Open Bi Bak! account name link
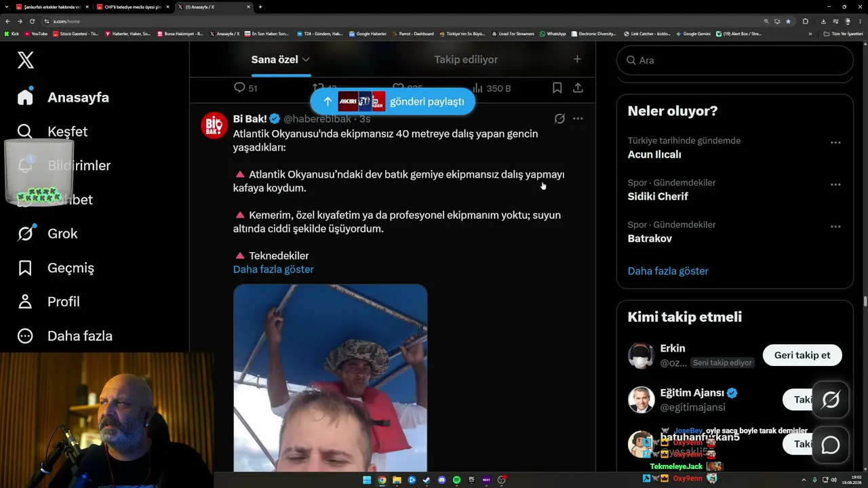 pyautogui.click(x=250, y=119)
